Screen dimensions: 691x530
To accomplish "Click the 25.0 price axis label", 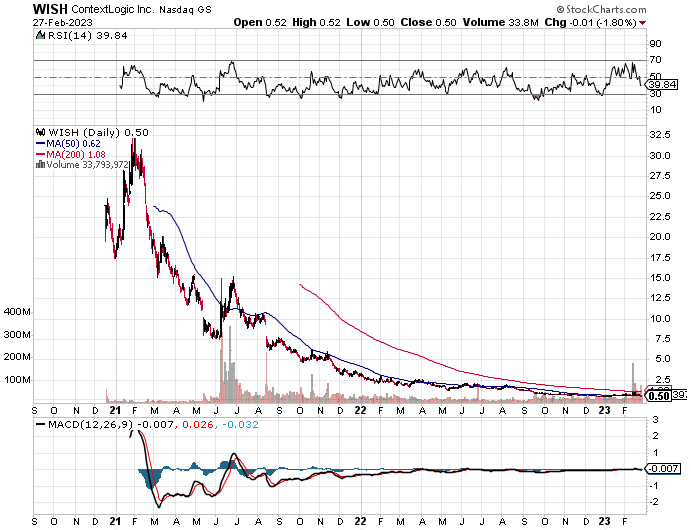I will coord(660,196).
